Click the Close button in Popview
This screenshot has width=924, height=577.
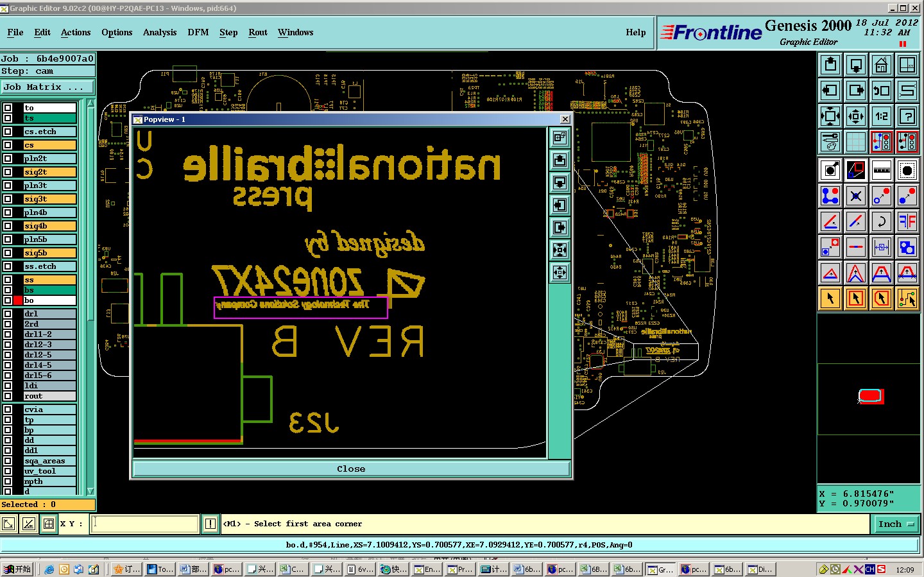pos(351,469)
